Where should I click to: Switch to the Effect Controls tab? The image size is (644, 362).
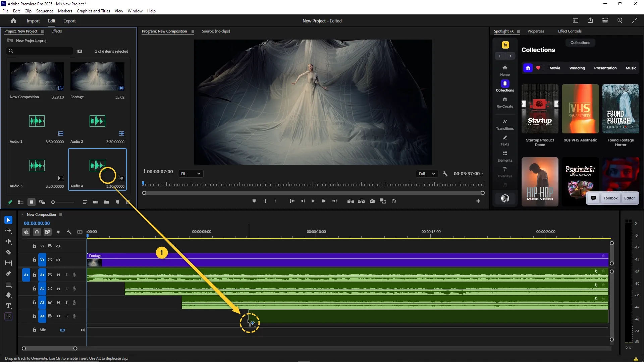(570, 31)
